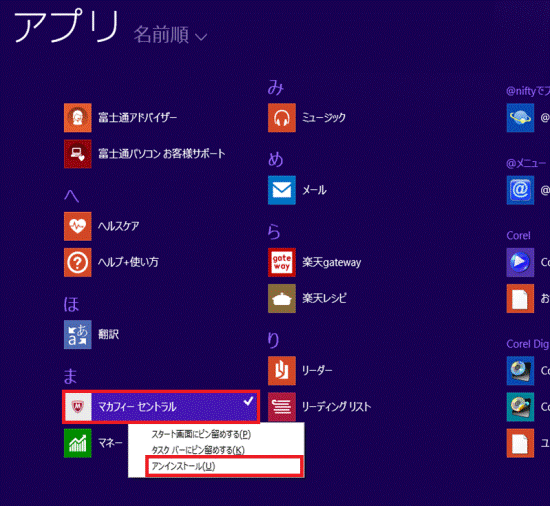Open the 楽天gateway icon
Image resolution: width=550 pixels, height=506 pixels.
pos(282,262)
